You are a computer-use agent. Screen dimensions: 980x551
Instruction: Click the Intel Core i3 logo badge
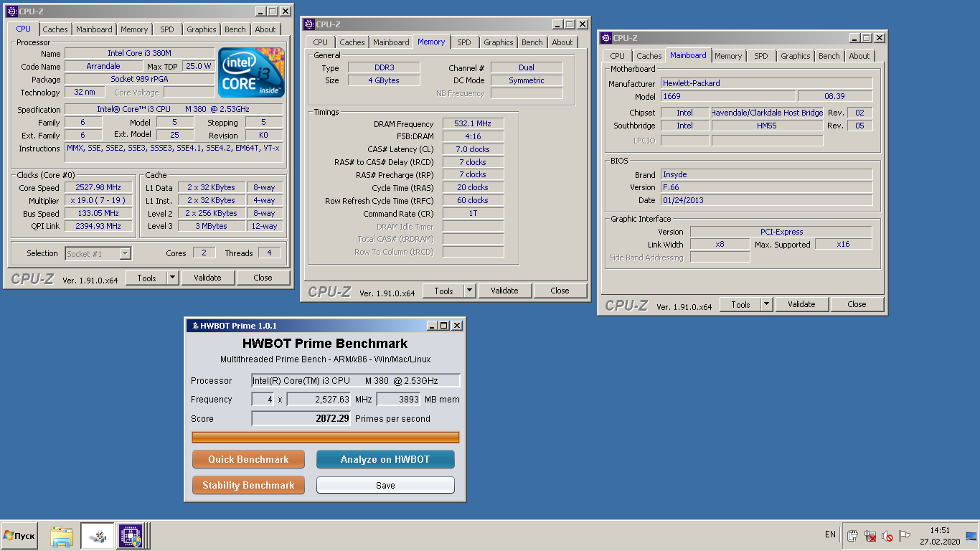252,72
